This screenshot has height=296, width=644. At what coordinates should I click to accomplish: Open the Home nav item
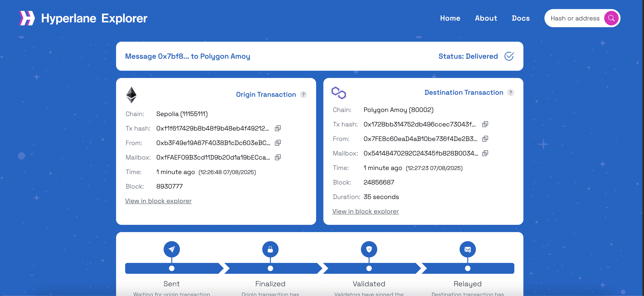click(x=450, y=18)
